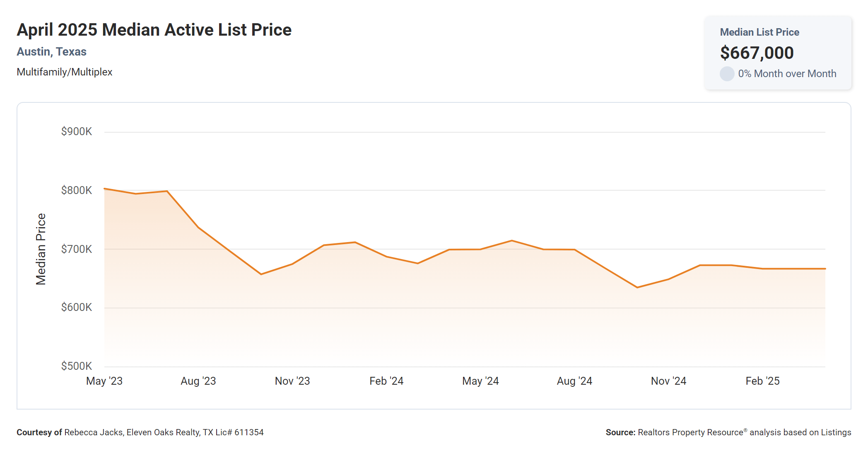868x456 pixels.
Task: Click the April 2025 Median Active List Price title
Action: (x=154, y=30)
